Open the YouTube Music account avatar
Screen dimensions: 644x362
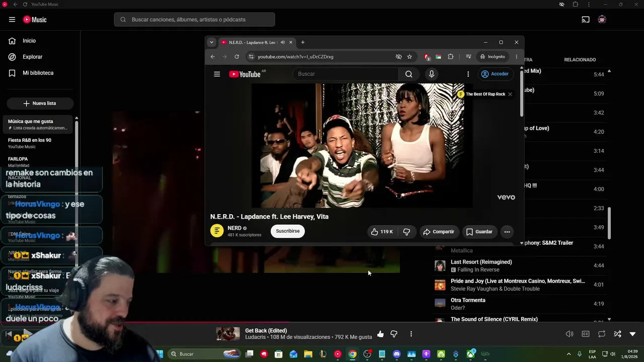pos(602,20)
